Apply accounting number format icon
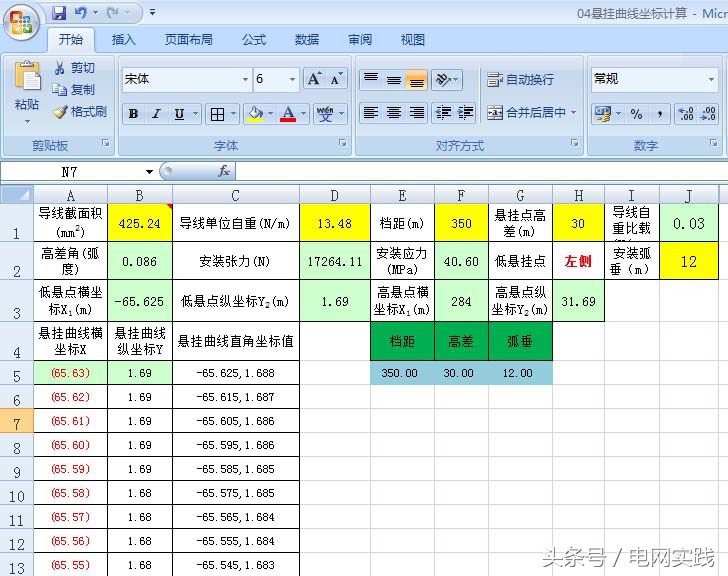The height and width of the screenshot is (576, 728). point(603,114)
